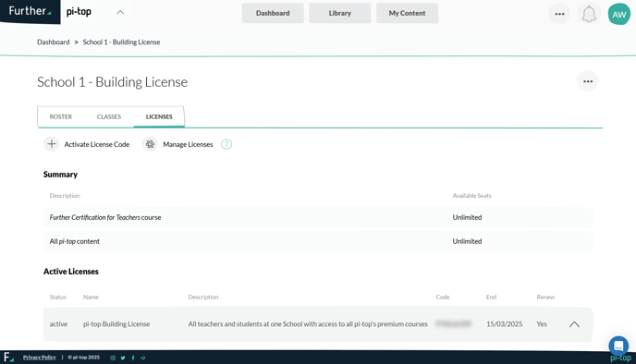636x364 pixels.
Task: Click Unlimited seats for Teachers course
Action: (x=467, y=217)
